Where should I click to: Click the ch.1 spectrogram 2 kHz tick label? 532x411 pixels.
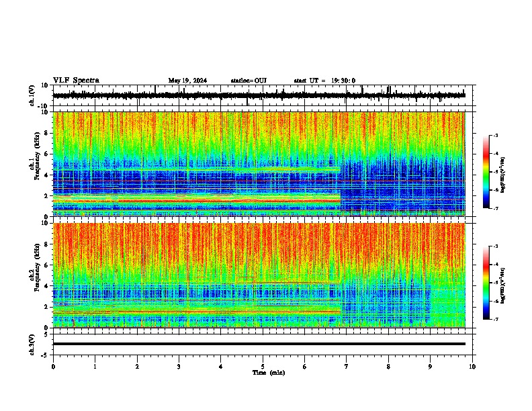(46, 195)
